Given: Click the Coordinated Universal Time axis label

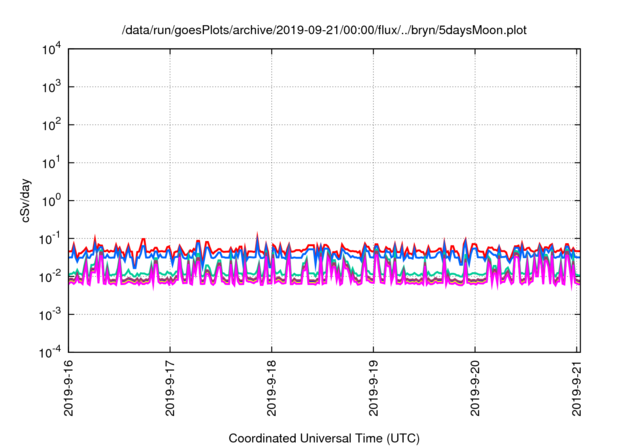Looking at the screenshot, I should click(322, 438).
